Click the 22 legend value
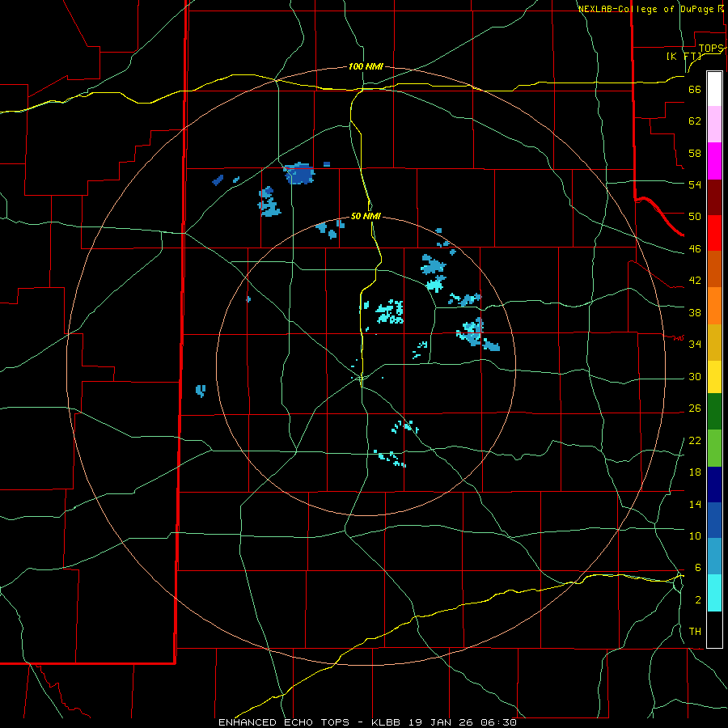This screenshot has width=728, height=728. click(x=695, y=440)
